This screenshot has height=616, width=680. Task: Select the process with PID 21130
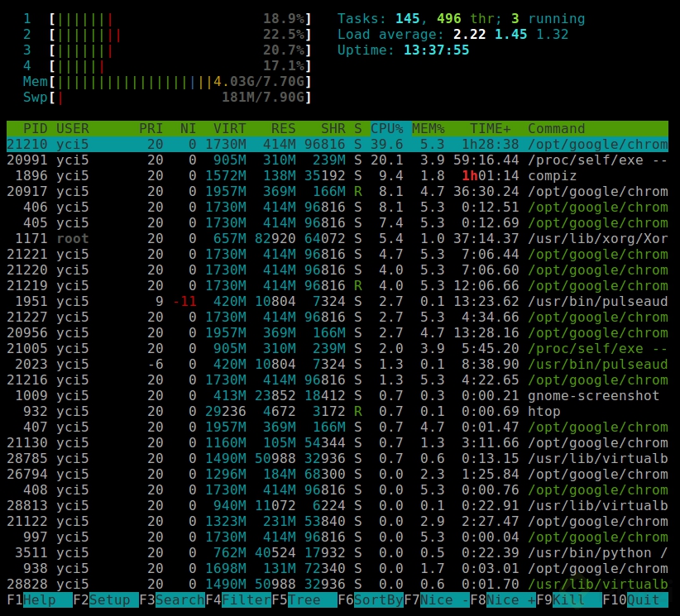click(338, 443)
